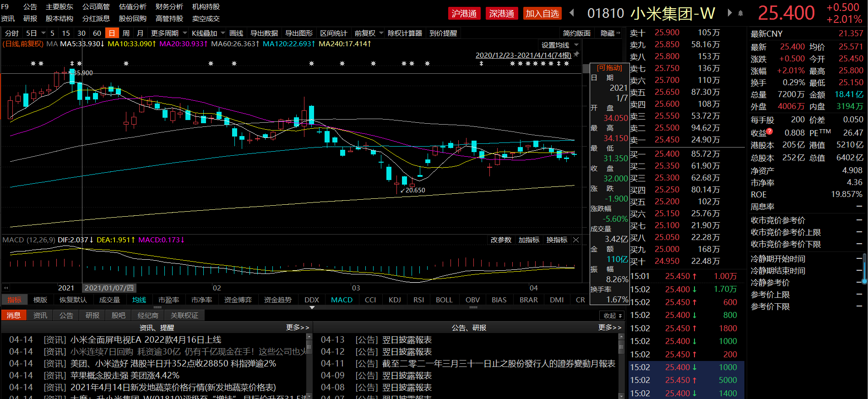Select the 模版 tab
The image size is (868, 399).
[x=40, y=300]
